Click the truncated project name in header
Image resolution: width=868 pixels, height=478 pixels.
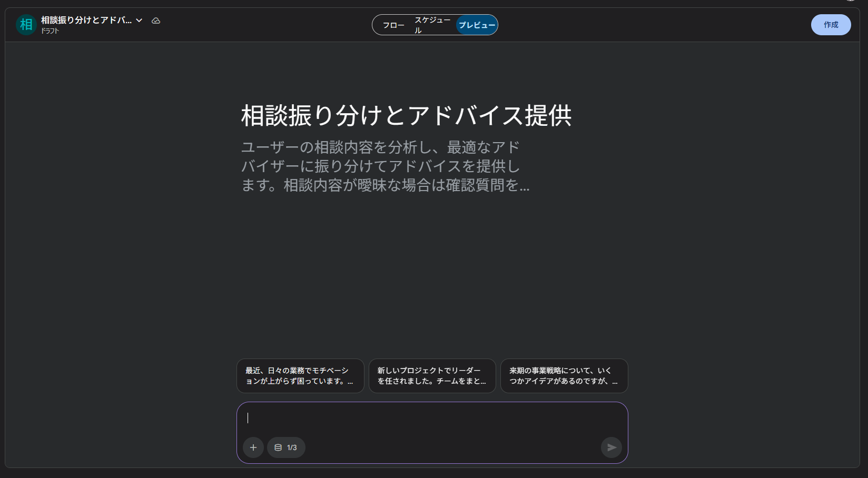click(86, 21)
